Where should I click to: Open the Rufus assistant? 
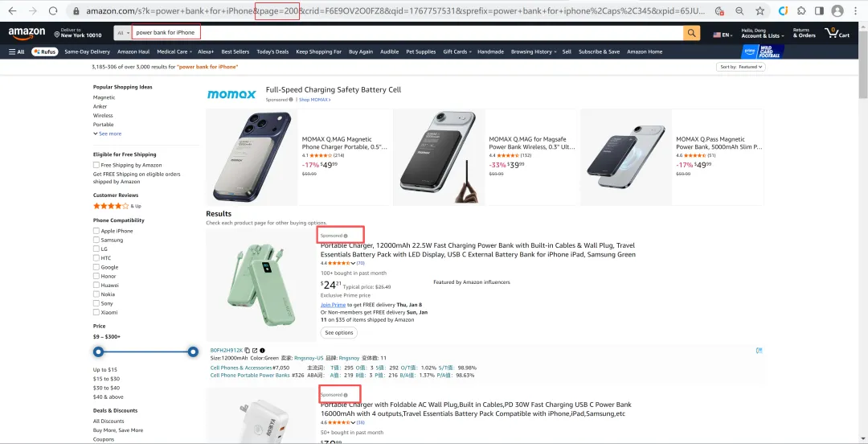coord(44,51)
